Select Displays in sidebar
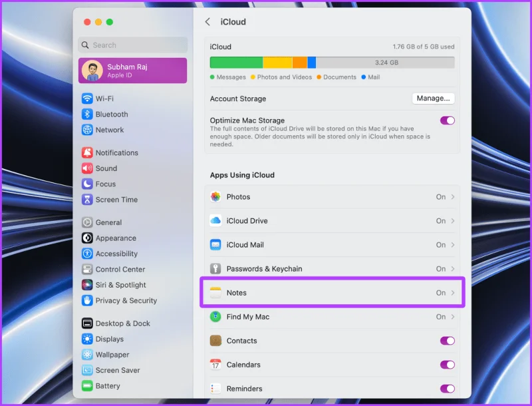This screenshot has height=406, width=532. click(x=132, y=339)
